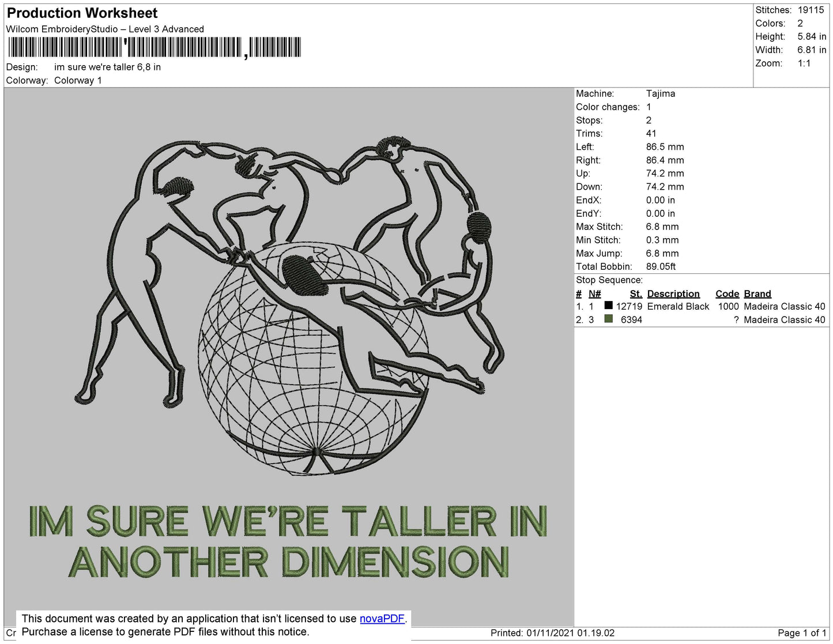This screenshot has width=833, height=644.
Task: Click the Production Worksheet title
Action: click(x=82, y=13)
